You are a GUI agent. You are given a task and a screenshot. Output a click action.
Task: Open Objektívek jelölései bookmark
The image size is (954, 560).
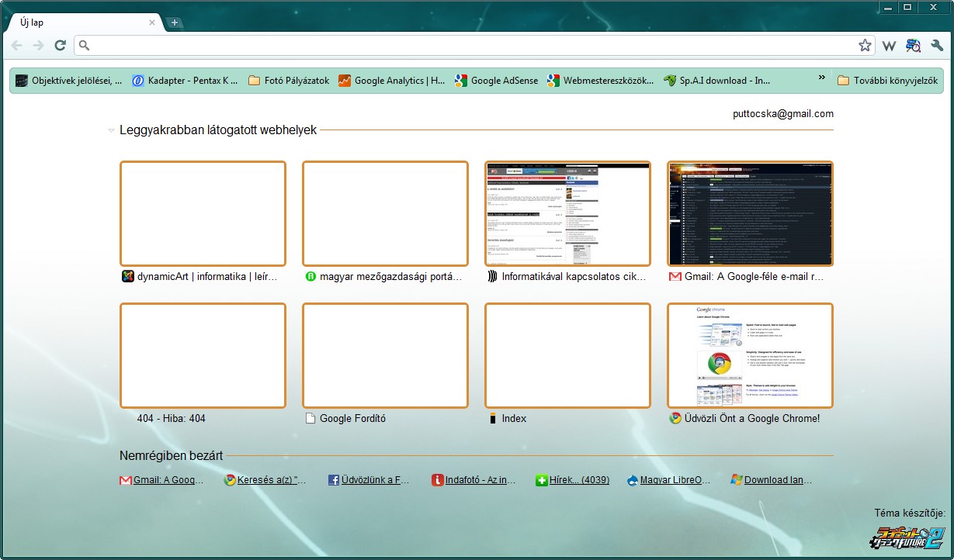pyautogui.click(x=69, y=81)
